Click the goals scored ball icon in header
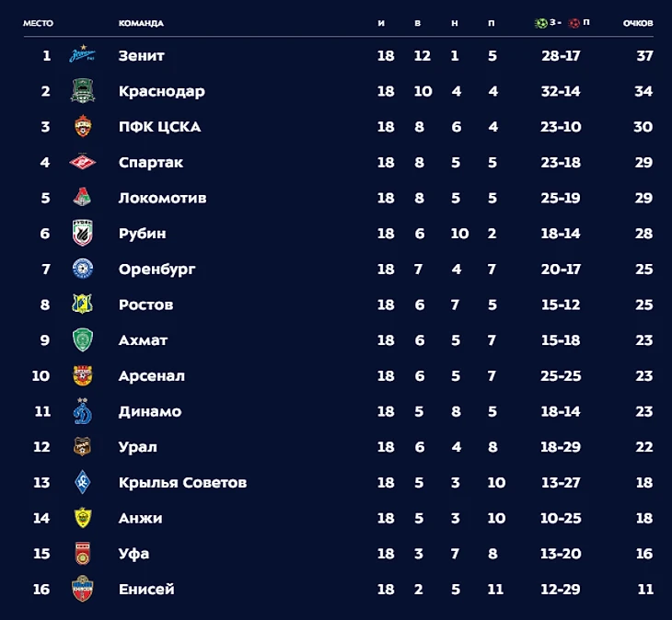The height and width of the screenshot is (620, 672). point(540,23)
